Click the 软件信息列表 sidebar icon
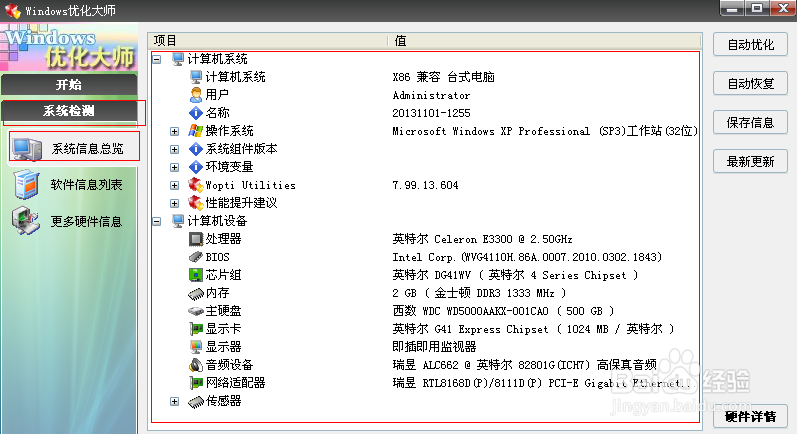 [x=26, y=184]
